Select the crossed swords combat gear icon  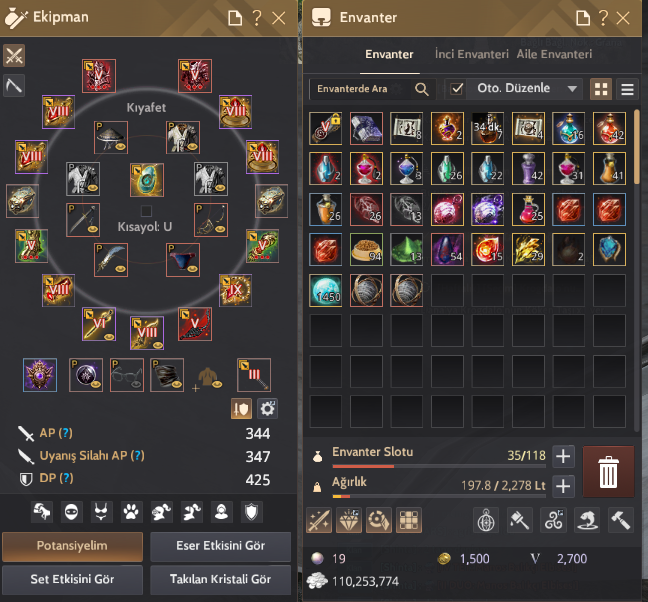coord(14,55)
